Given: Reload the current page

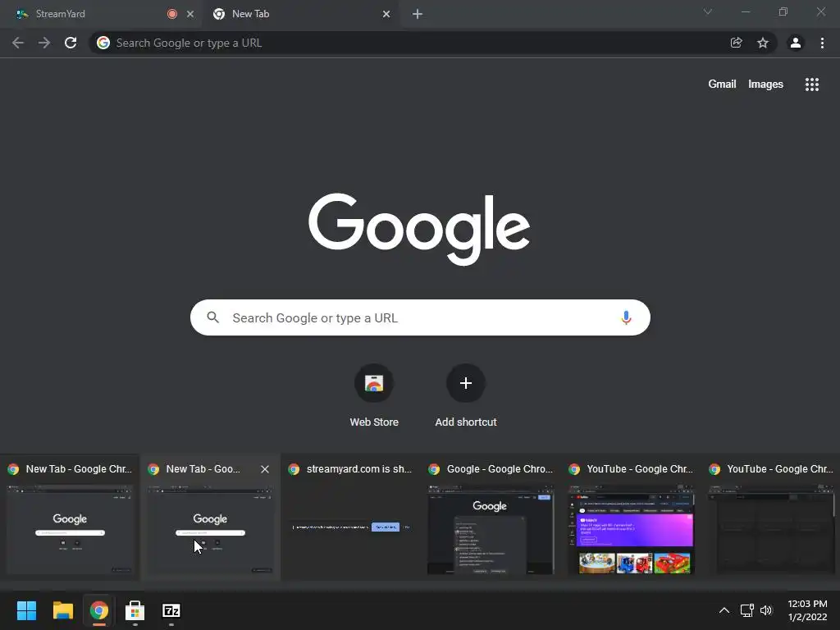Looking at the screenshot, I should click(71, 43).
